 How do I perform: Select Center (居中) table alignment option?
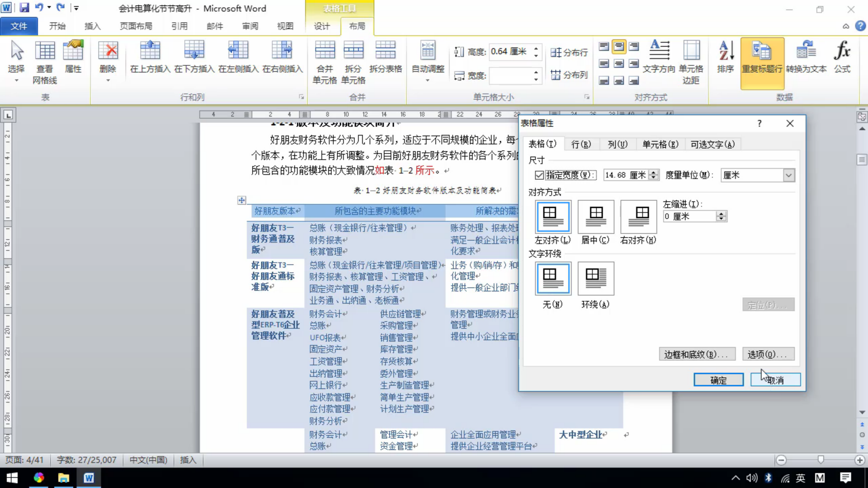(x=595, y=217)
